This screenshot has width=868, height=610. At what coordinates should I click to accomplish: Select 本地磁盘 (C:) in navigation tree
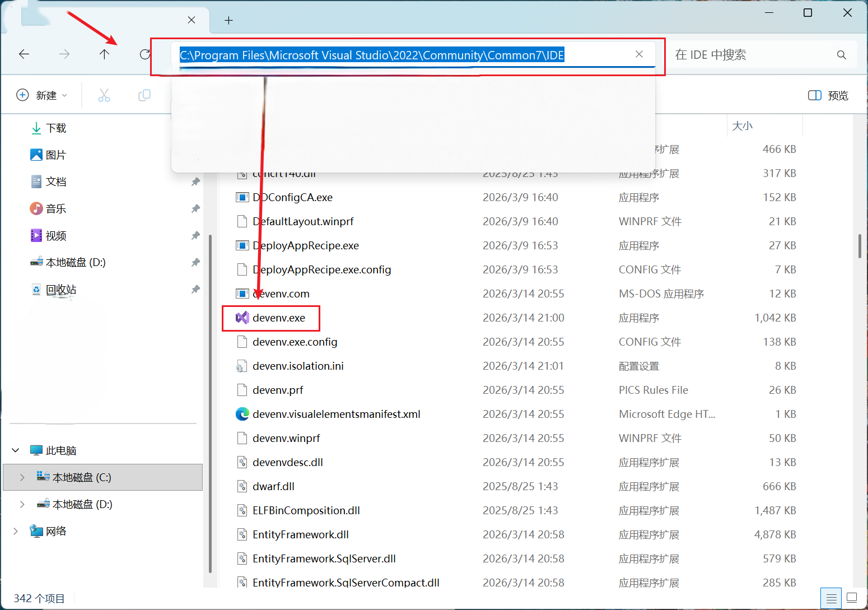pyautogui.click(x=103, y=477)
